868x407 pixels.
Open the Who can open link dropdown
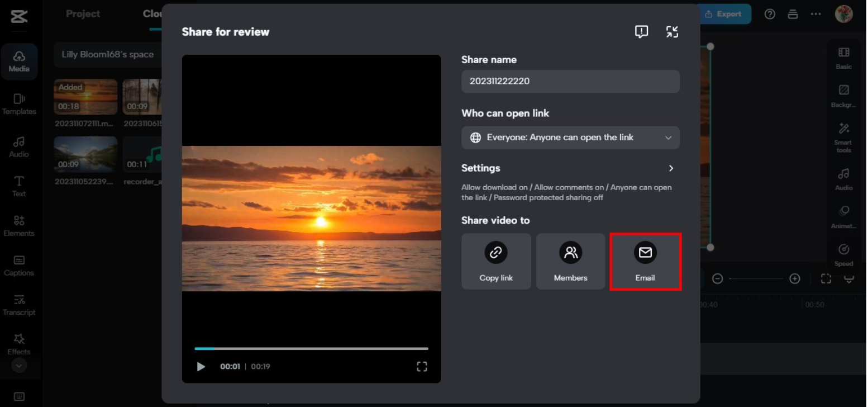pos(570,138)
